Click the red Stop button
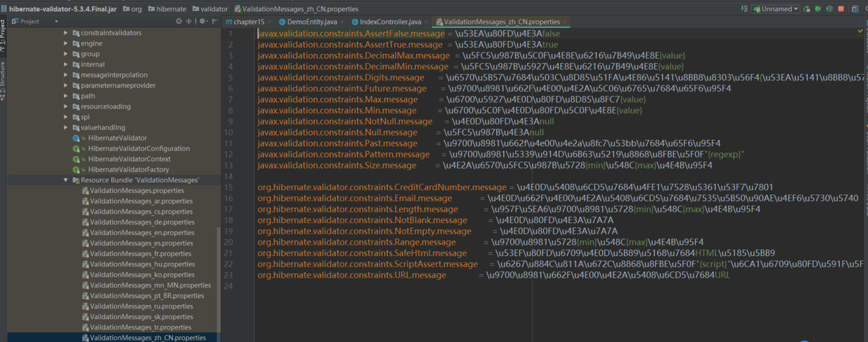 point(841,9)
